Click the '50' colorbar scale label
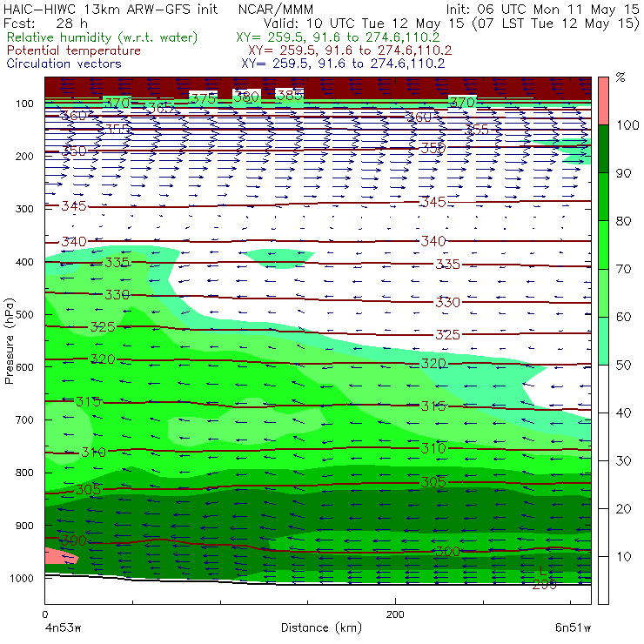This screenshot has width=644, height=644. pyautogui.click(x=623, y=365)
